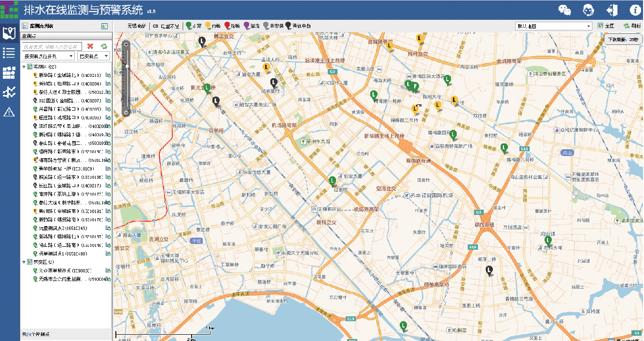Click chart icon on 流量测试点1 row
The height and width of the screenshot is (341, 644).
point(108,254)
